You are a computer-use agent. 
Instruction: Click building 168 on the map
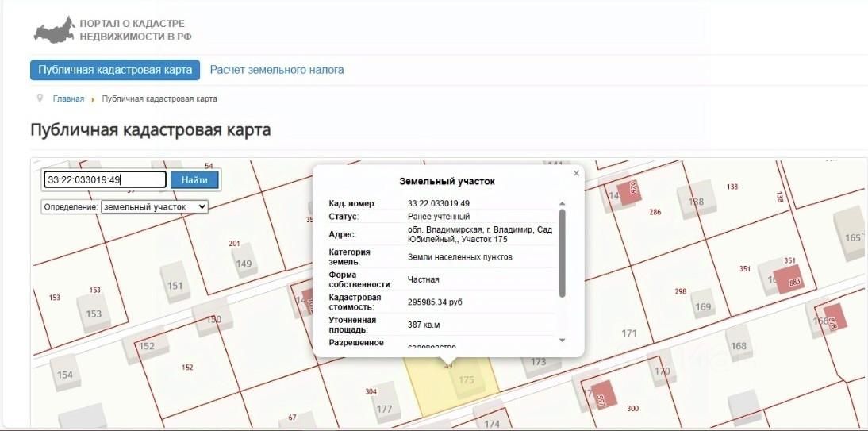739,344
